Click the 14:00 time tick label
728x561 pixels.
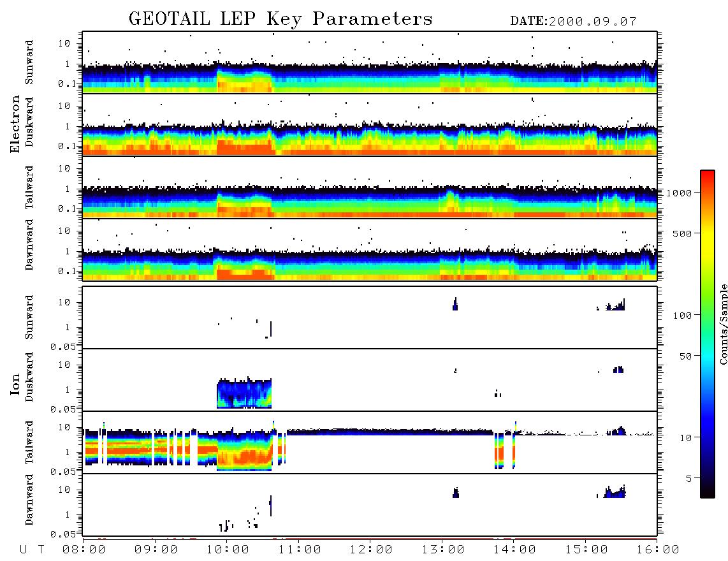point(514,550)
